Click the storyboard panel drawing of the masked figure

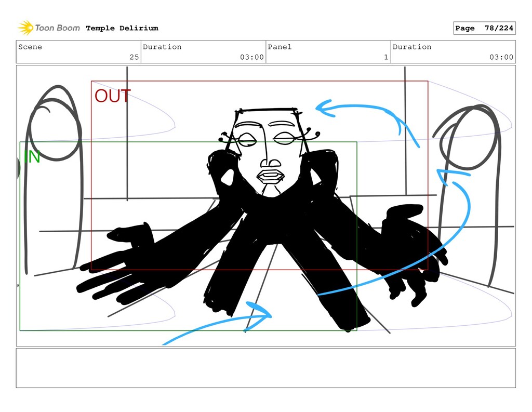265,206
